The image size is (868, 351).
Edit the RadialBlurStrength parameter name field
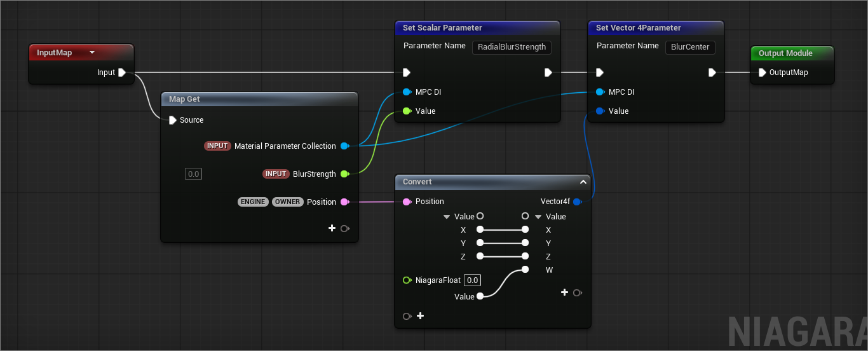(512, 47)
